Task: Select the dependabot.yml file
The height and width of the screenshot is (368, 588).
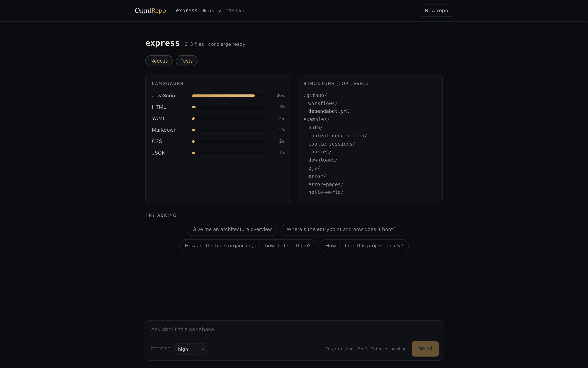Action: (329, 111)
